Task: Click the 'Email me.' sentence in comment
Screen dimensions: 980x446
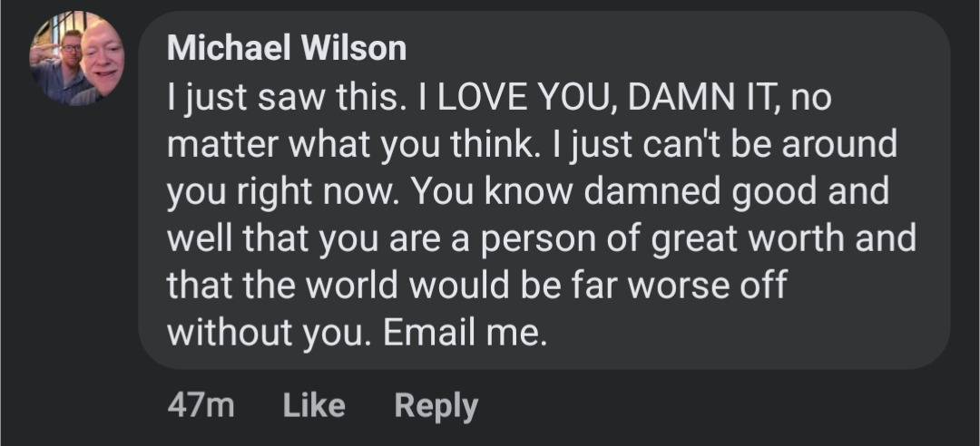Action: (x=465, y=334)
